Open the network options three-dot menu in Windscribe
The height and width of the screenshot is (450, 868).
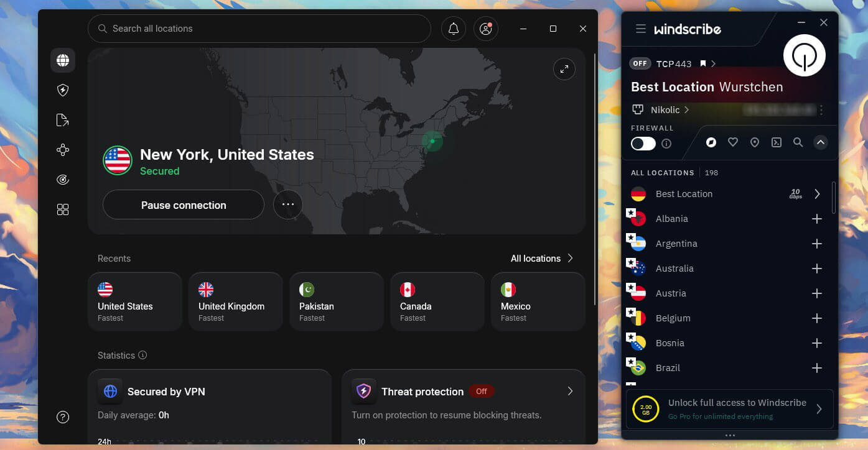[821, 110]
